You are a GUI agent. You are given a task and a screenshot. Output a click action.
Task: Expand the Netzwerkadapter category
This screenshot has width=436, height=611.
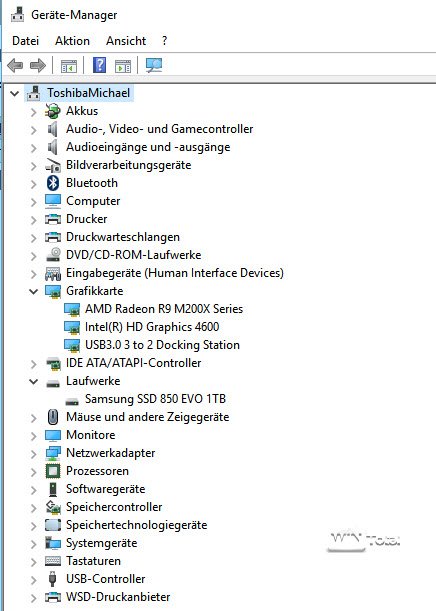click(x=34, y=454)
